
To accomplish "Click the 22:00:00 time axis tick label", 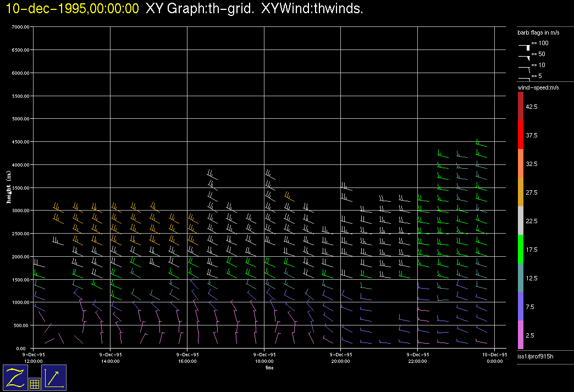I will (417, 358).
